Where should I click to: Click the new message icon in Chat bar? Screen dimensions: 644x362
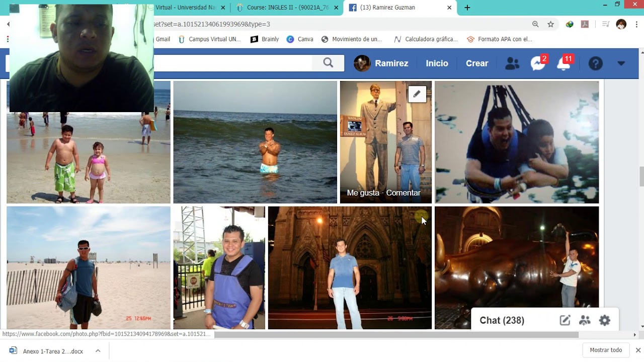[x=565, y=320]
